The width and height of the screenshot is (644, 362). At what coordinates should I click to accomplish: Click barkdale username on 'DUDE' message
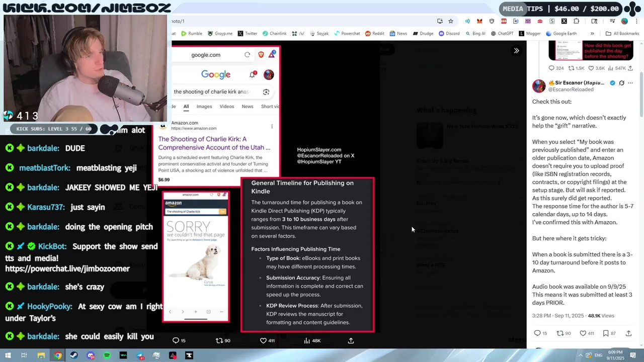pos(43,148)
